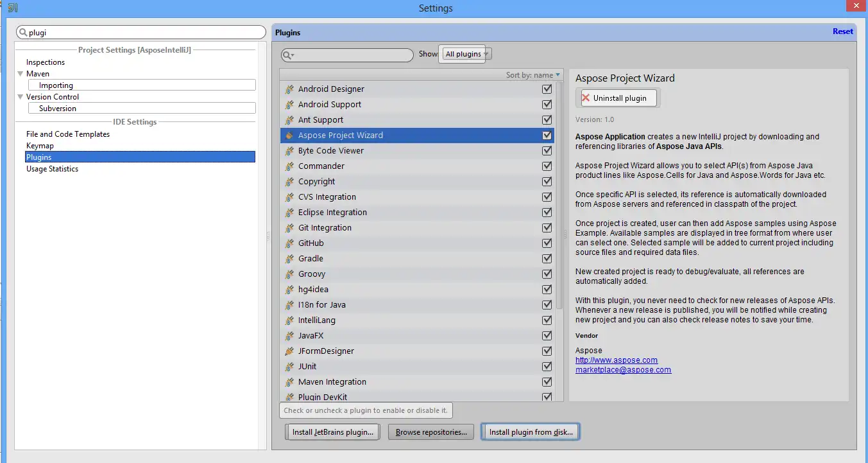The width and height of the screenshot is (868, 463).
Task: Click the hg4idea plugin icon
Action: (289, 290)
